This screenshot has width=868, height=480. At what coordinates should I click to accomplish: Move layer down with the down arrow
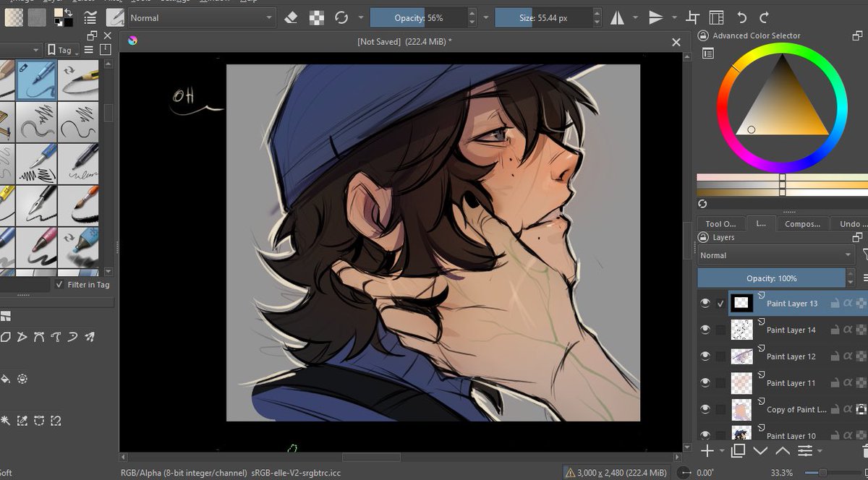click(760, 451)
